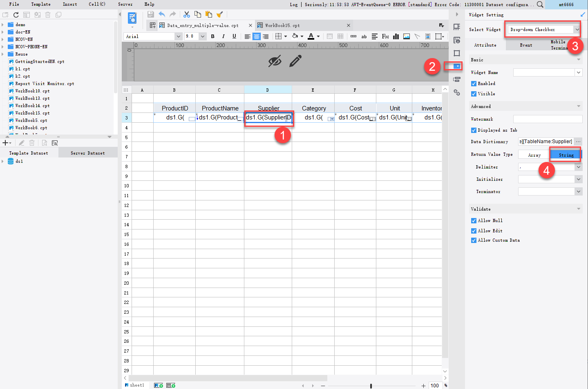588x389 pixels.
Task: Insert an image via the picture icon
Action: pos(406,36)
